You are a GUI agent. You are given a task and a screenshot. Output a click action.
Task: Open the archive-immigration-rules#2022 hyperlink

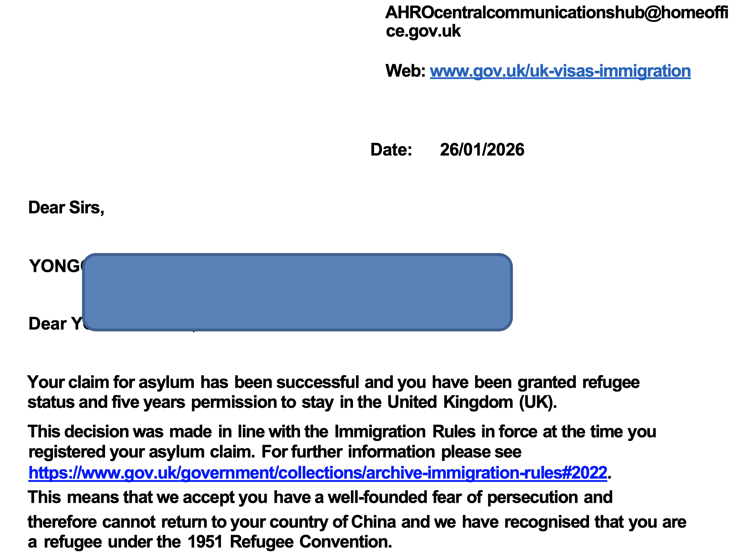pyautogui.click(x=318, y=473)
